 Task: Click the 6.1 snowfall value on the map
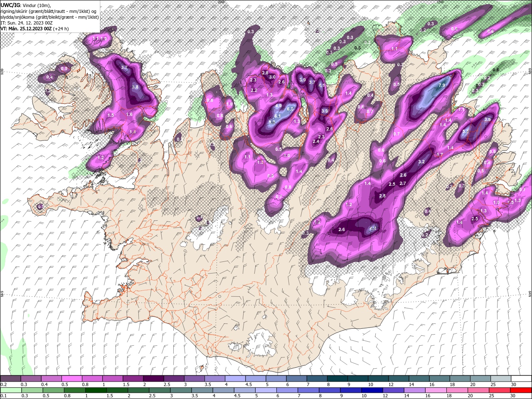pos(278,116)
